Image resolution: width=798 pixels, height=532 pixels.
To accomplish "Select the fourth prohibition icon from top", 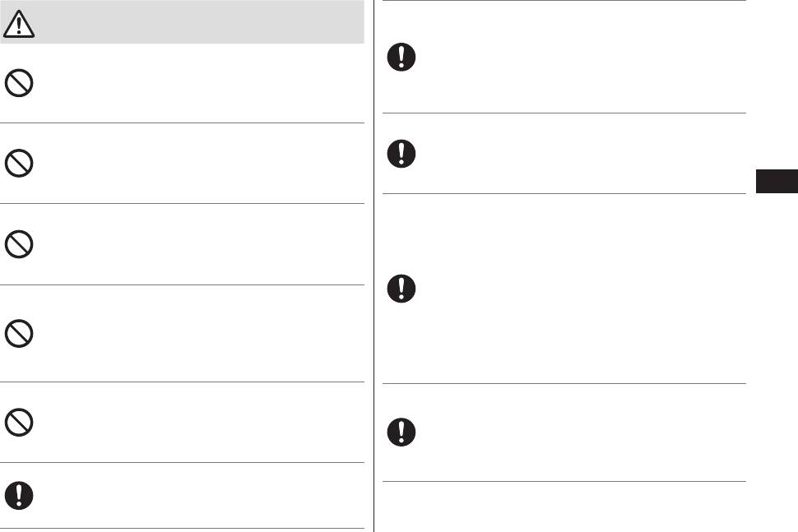I will (20, 333).
